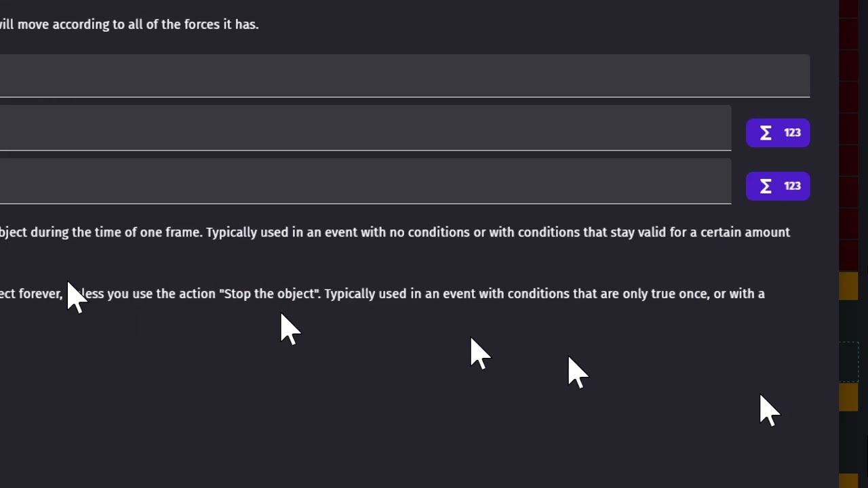Click the dark red strip behind the dialog
The image size is (868, 488).
click(x=849, y=136)
